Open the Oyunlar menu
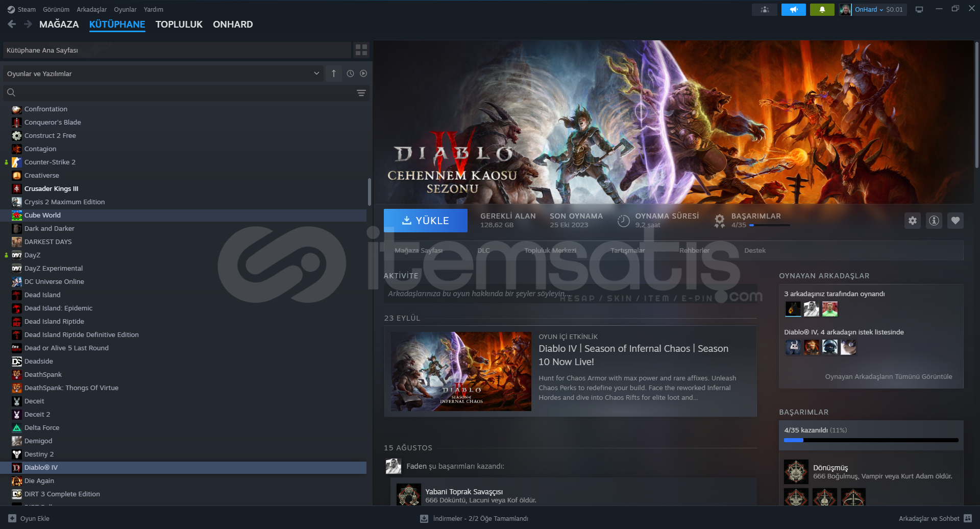 (125, 10)
